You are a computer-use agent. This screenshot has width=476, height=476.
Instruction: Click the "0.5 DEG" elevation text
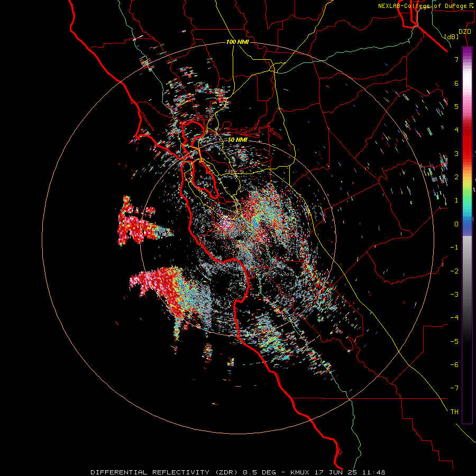click(x=260, y=472)
